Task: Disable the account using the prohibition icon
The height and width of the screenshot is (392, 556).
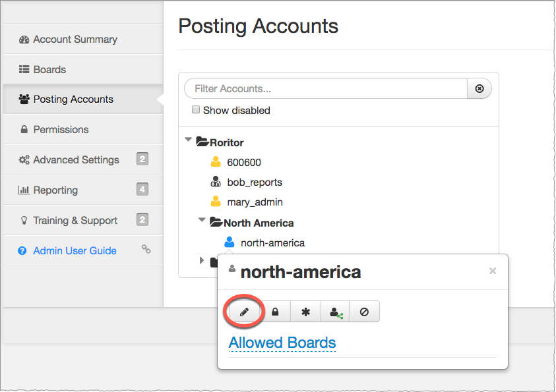Action: click(x=364, y=311)
